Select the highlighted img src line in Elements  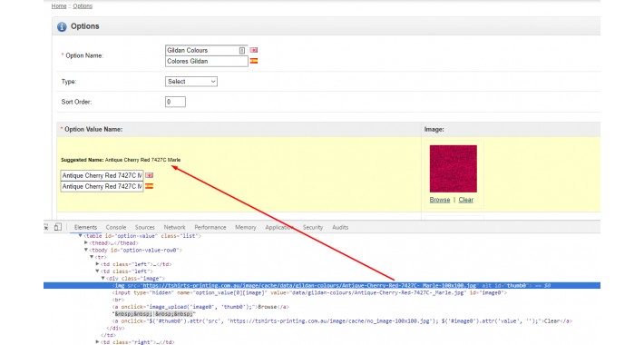pyautogui.click(x=322, y=285)
